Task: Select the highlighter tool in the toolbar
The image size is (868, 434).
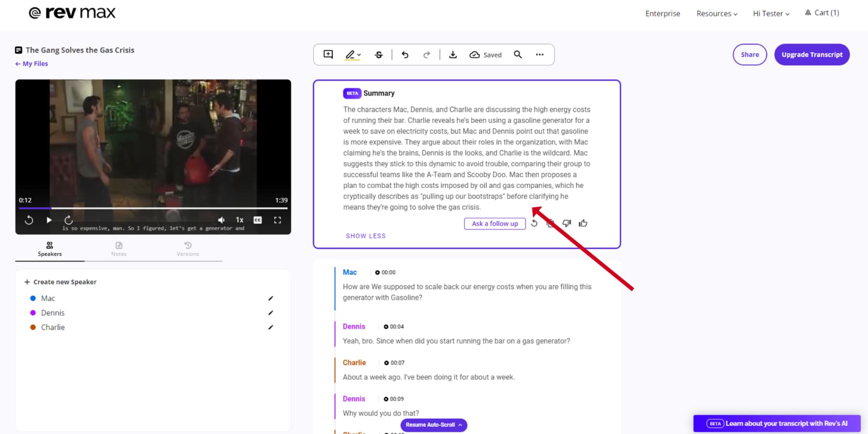Action: [x=350, y=54]
